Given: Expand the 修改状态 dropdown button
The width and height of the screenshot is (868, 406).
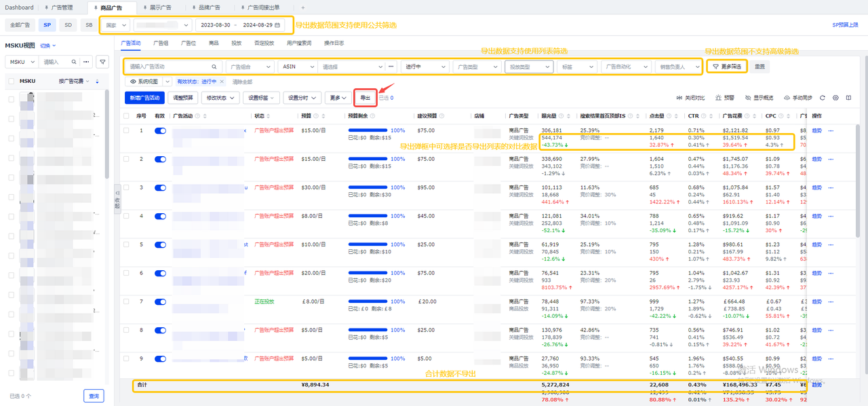Looking at the screenshot, I should [220, 98].
